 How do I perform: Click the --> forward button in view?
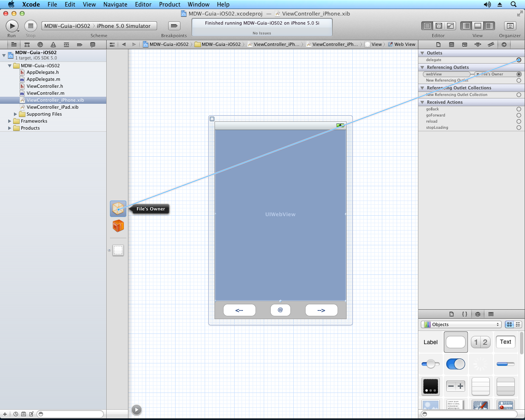(321, 310)
